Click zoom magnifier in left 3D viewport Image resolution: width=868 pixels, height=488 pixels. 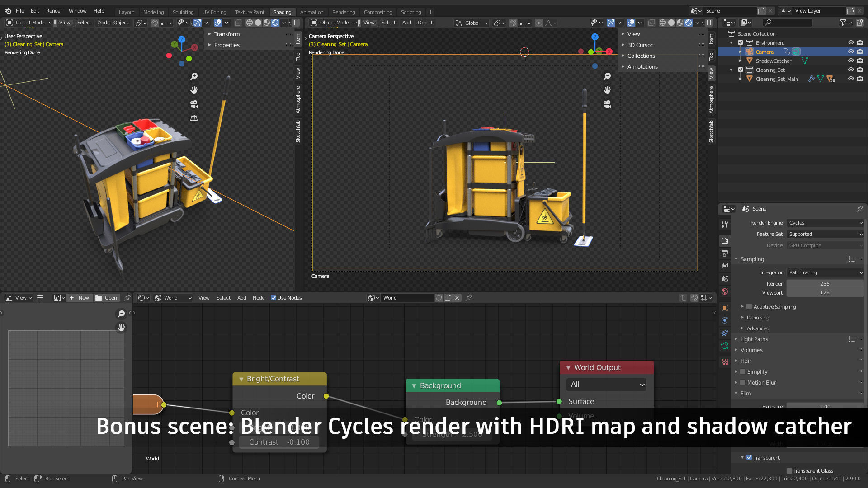point(194,76)
